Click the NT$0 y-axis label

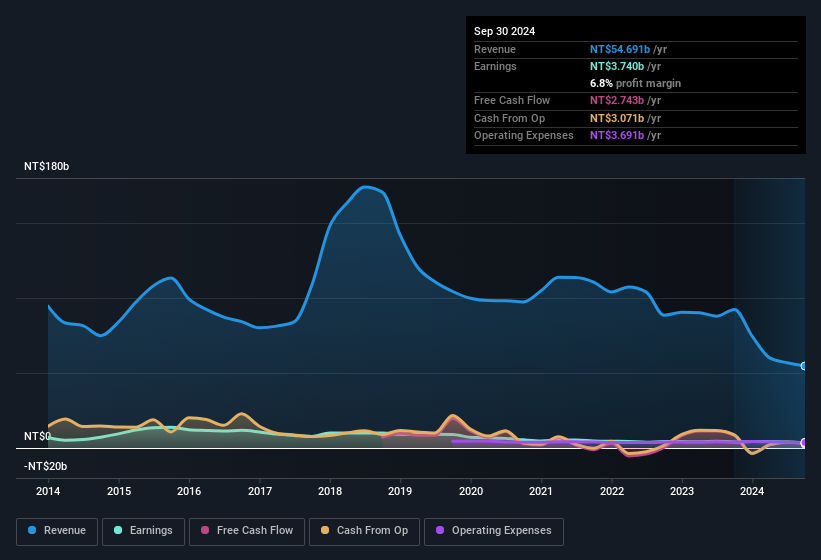click(x=38, y=436)
